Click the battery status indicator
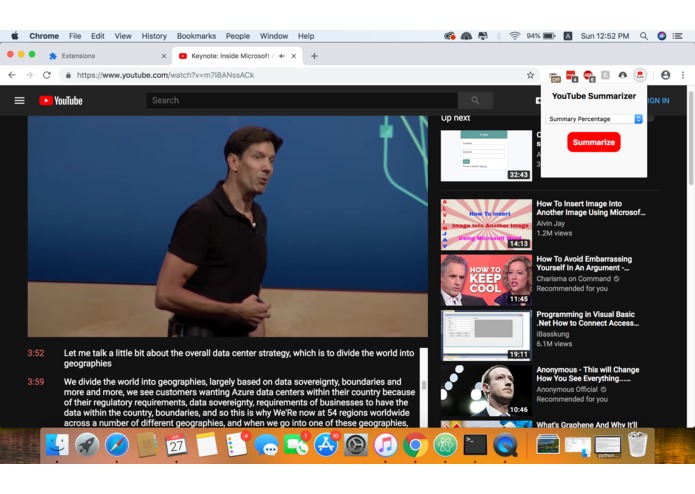Viewport: 695px width, 494px height. (541, 36)
